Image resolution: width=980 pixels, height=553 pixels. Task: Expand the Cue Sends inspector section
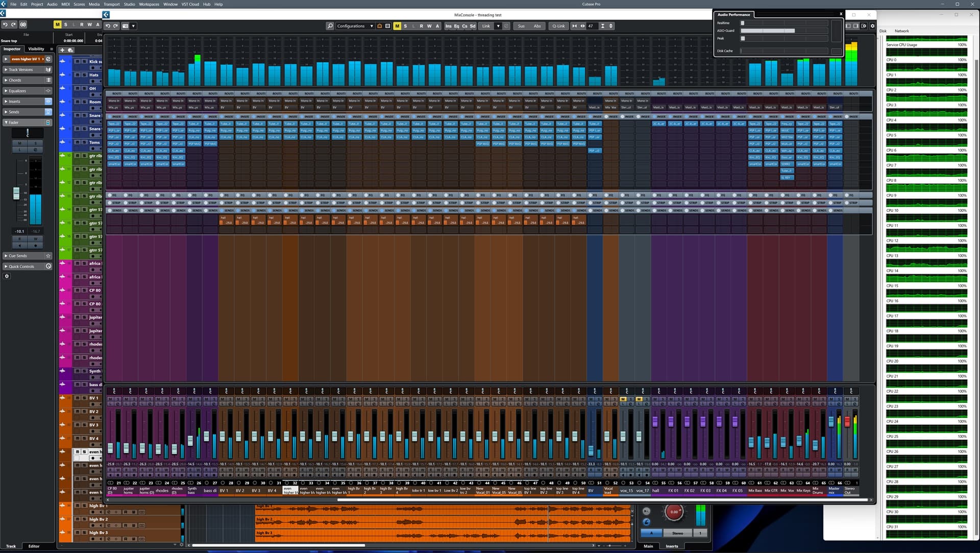pyautogui.click(x=28, y=256)
